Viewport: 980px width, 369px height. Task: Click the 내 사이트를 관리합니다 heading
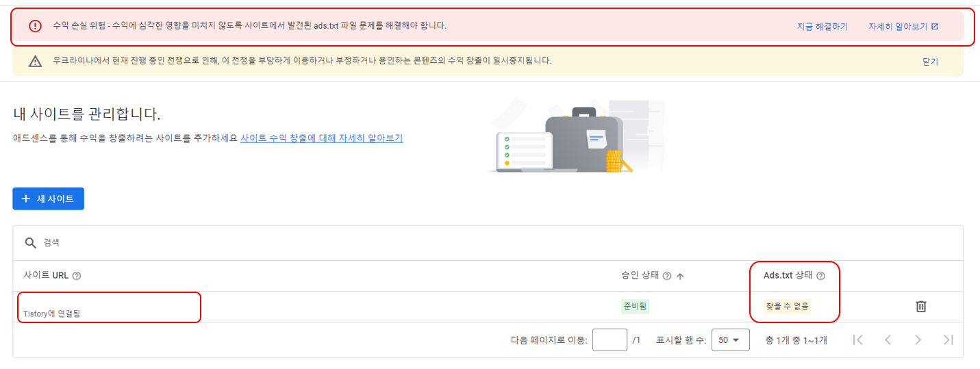(x=86, y=114)
